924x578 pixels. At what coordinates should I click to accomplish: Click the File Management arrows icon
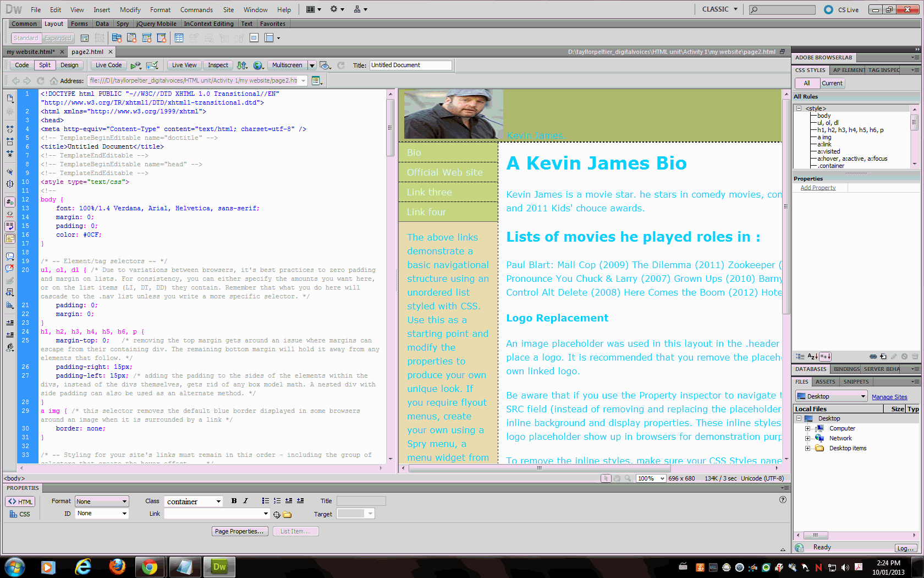click(x=242, y=65)
